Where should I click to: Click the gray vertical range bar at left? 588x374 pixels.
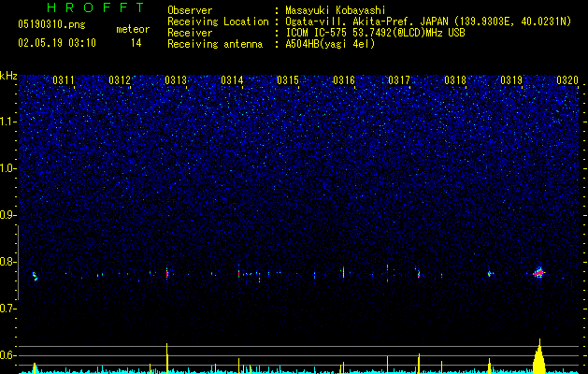pos(18,262)
